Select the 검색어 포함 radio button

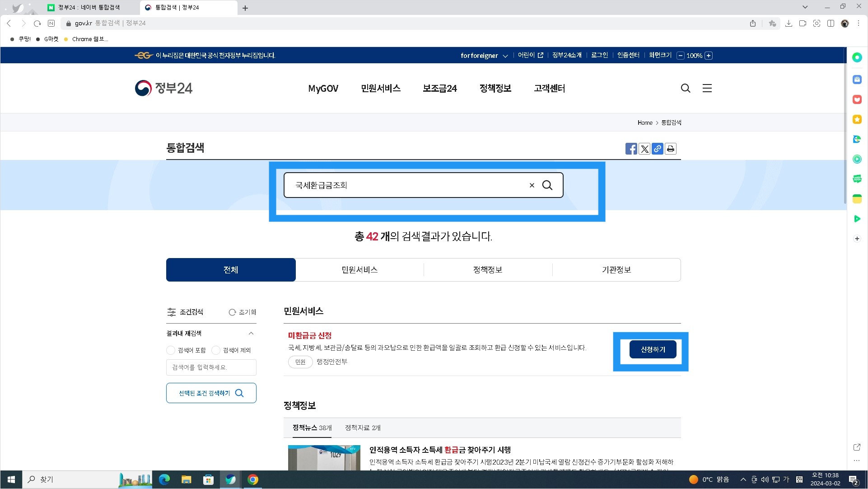tap(170, 350)
